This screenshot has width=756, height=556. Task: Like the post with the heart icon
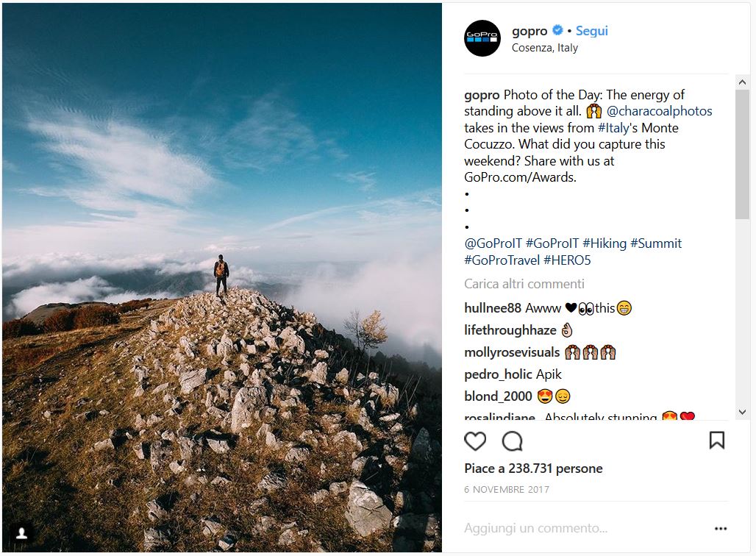click(x=475, y=441)
